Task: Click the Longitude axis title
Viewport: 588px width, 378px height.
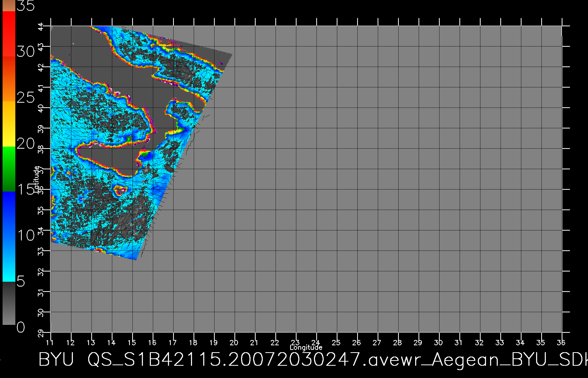Action: pos(306,347)
